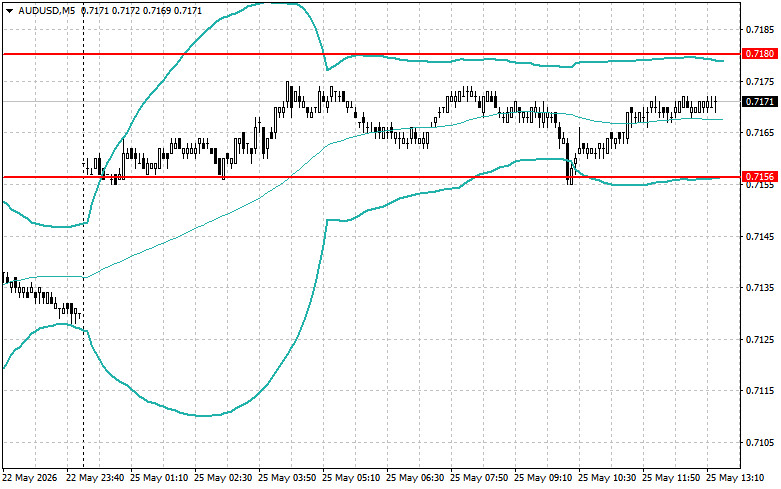Select the 25 May 01:10 time label

coord(159,478)
